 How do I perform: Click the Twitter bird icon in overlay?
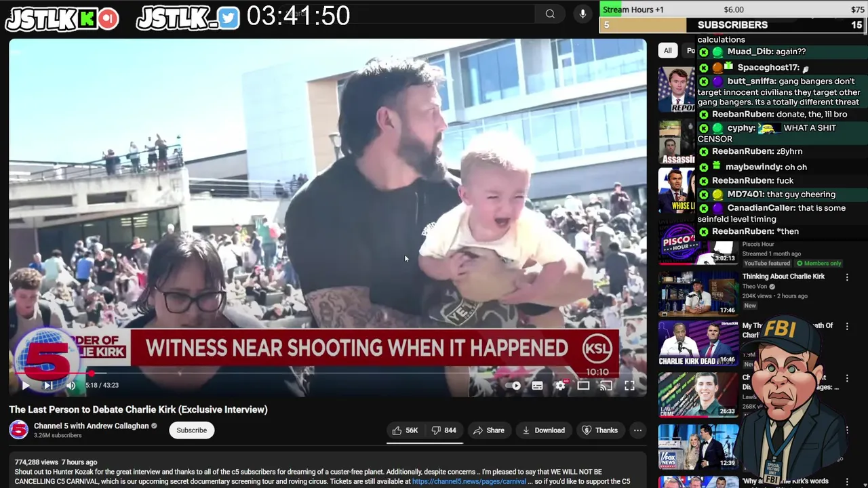click(x=229, y=18)
